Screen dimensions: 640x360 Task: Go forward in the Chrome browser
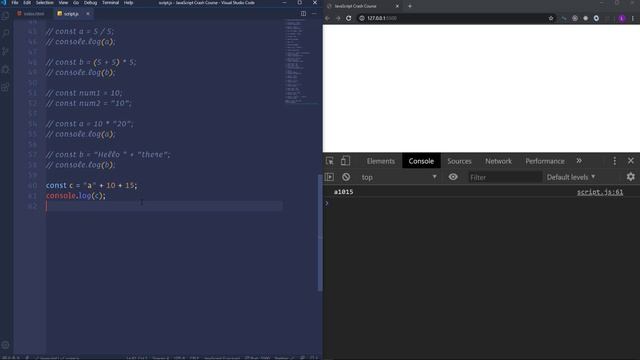pyautogui.click(x=338, y=18)
